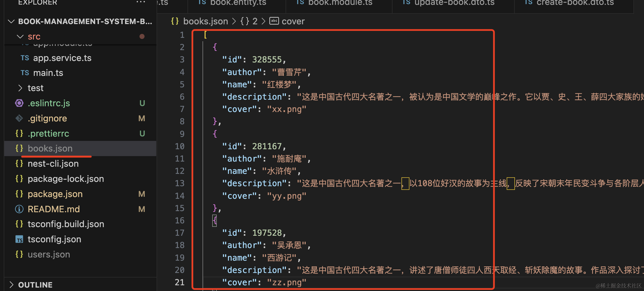Open users.json in the explorer
Image resolution: width=644 pixels, height=291 pixels.
point(49,254)
